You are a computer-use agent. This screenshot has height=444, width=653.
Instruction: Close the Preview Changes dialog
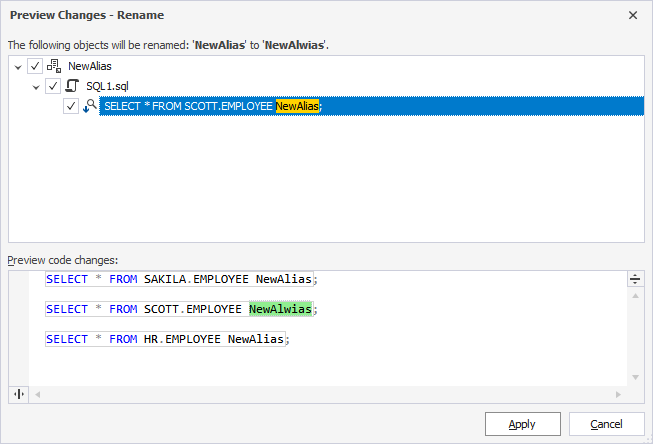point(632,15)
